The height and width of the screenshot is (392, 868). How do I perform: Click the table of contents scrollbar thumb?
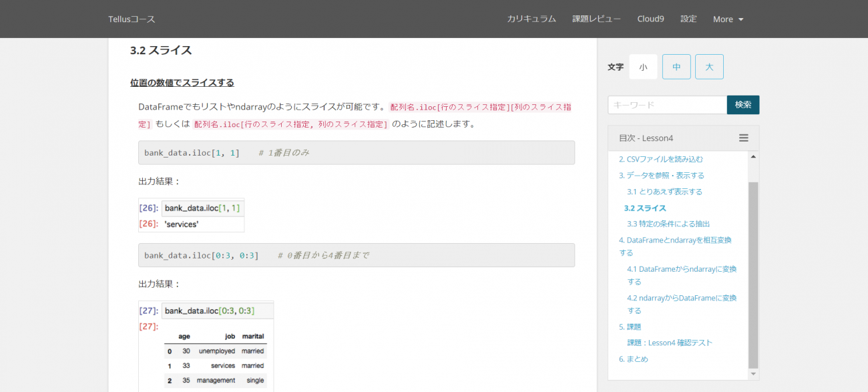[x=753, y=275]
